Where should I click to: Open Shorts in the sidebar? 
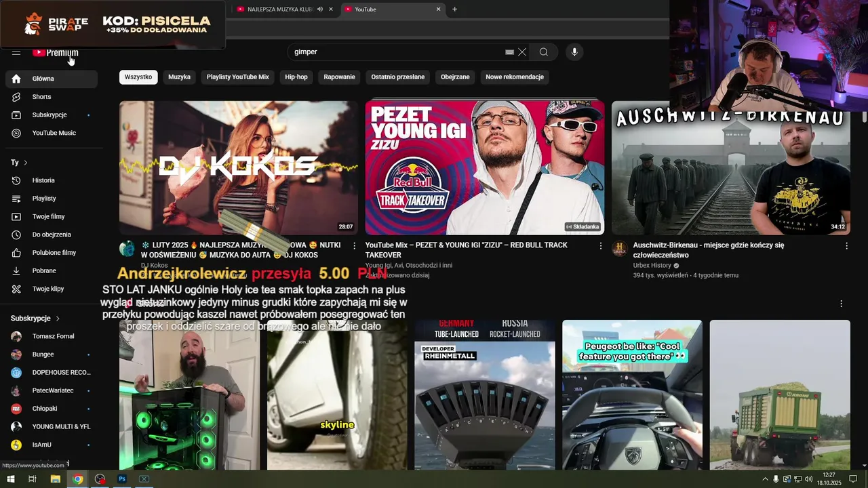(52, 97)
